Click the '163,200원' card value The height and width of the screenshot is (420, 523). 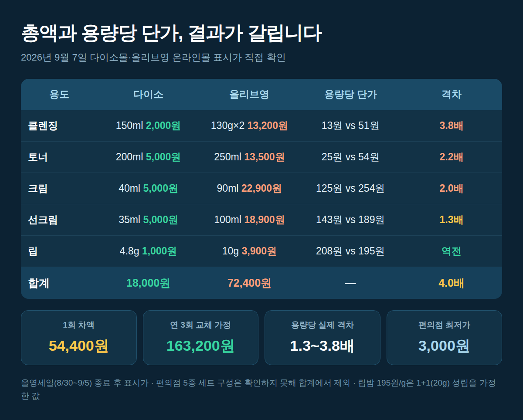200,346
